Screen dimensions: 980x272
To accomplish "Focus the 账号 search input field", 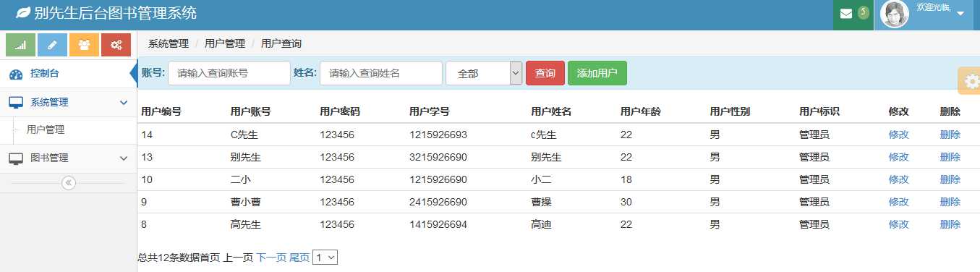I will pos(229,73).
